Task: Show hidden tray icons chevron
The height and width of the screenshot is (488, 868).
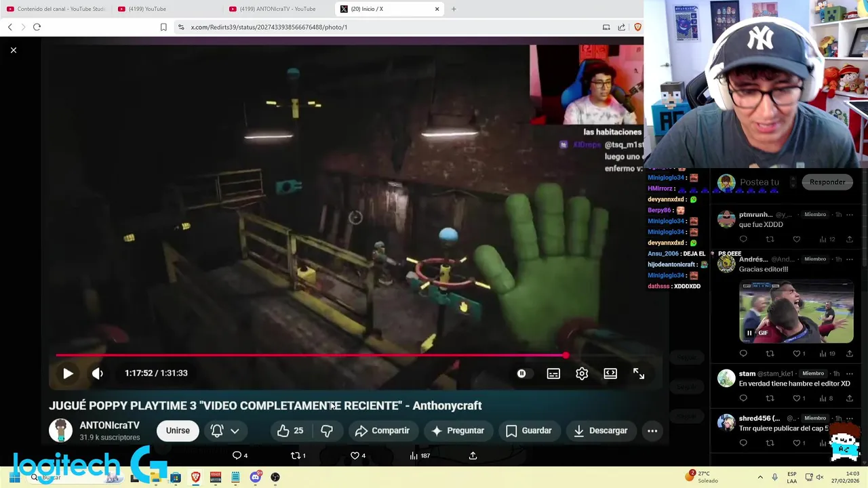Action: (760, 477)
